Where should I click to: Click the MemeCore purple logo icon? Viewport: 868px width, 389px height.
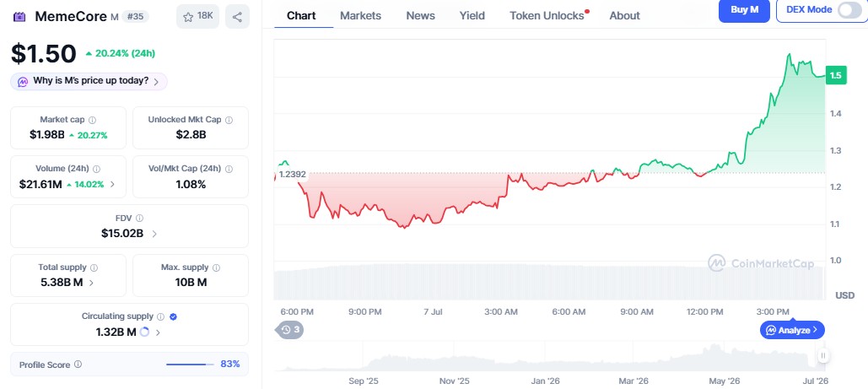point(20,17)
